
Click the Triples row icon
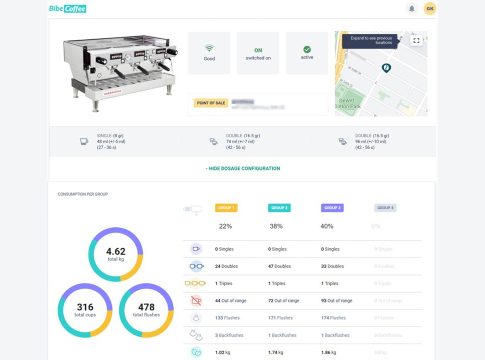click(x=195, y=283)
